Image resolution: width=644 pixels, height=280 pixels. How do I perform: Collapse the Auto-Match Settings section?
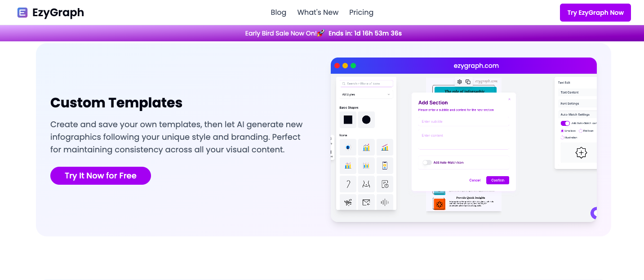577,115
